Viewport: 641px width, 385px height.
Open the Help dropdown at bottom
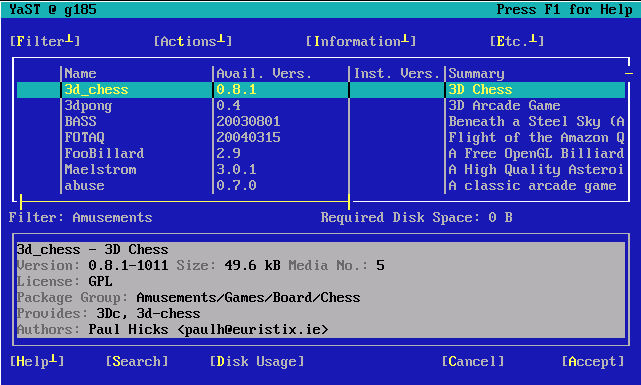pyautogui.click(x=37, y=361)
